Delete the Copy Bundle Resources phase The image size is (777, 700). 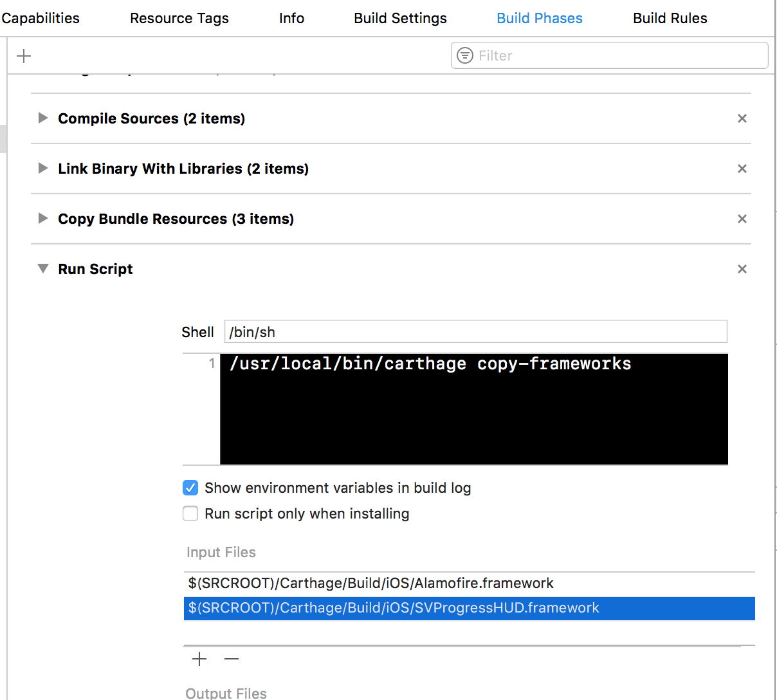click(742, 219)
